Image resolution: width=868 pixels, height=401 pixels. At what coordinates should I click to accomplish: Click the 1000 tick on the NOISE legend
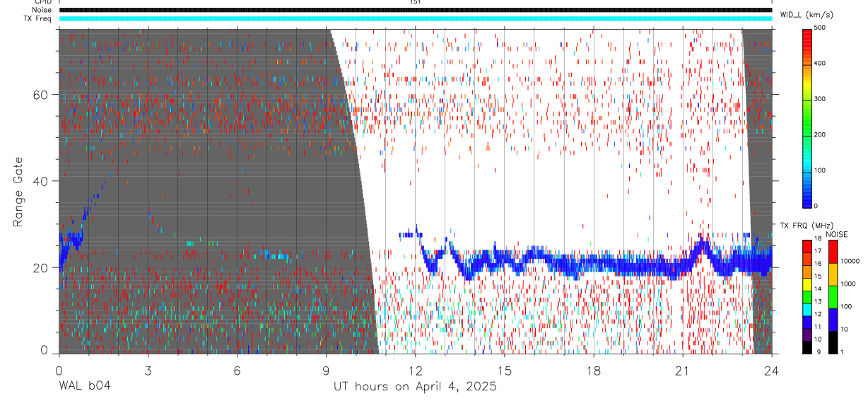pos(848,284)
